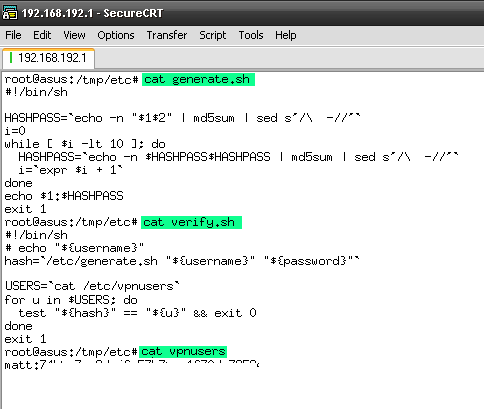Click the 'test "${hash}" == "${u}"' line
The height and width of the screenshot is (409, 484).
tap(137, 313)
